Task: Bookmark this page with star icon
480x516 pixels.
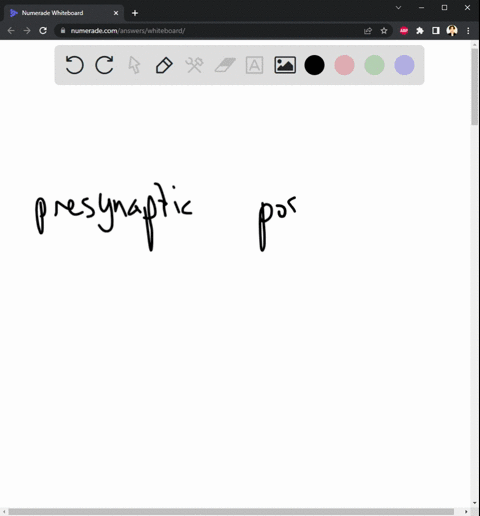Action: click(x=384, y=31)
